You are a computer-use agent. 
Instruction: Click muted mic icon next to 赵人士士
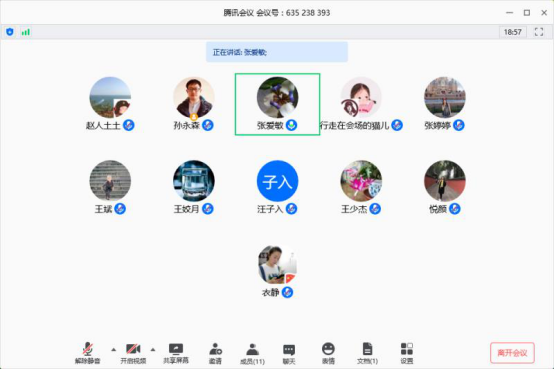(x=129, y=125)
